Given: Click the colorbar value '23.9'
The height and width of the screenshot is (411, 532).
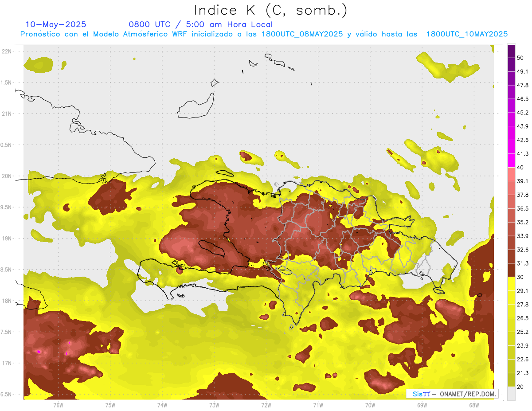Looking at the screenshot, I should 522,346.
